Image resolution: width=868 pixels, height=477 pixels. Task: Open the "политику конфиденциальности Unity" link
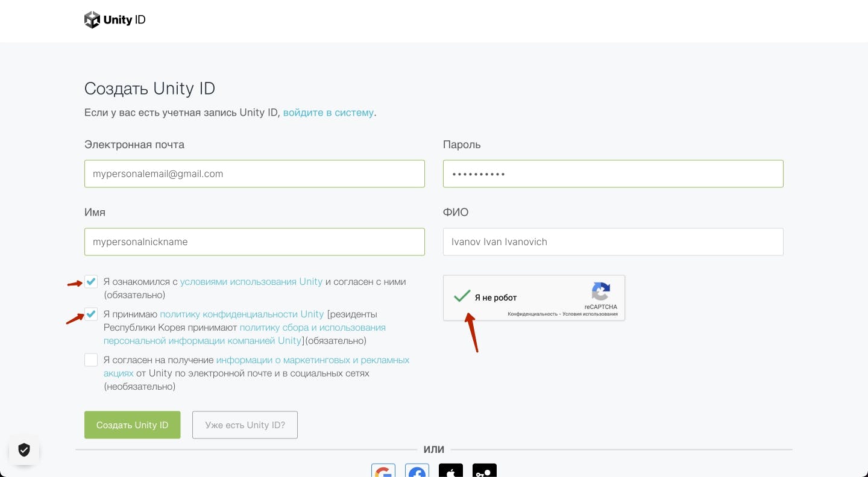[x=242, y=314]
